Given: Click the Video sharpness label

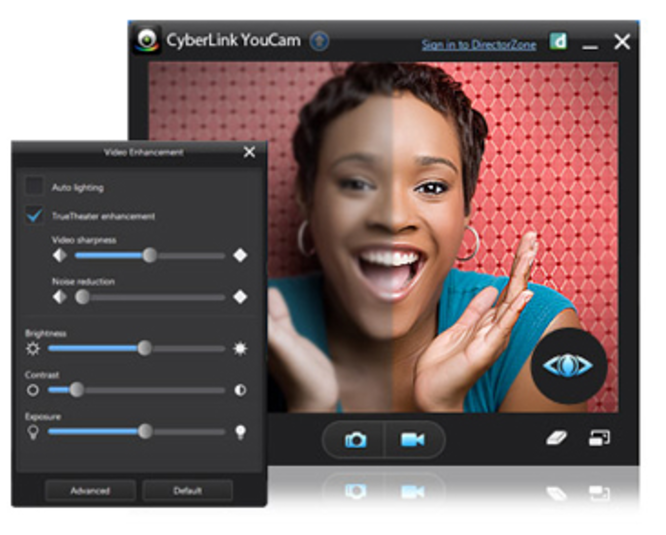Looking at the screenshot, I should 84,240.
